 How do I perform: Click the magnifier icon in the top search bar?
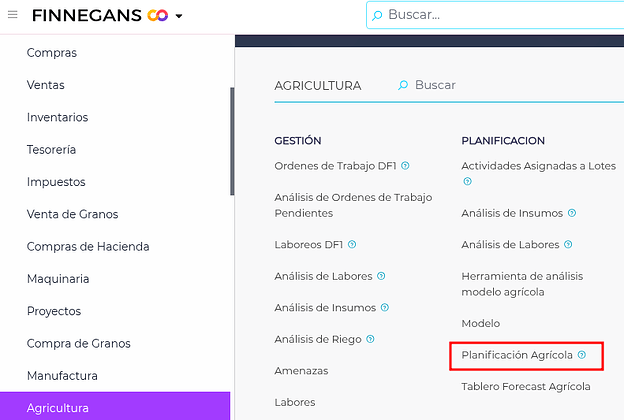(376, 15)
